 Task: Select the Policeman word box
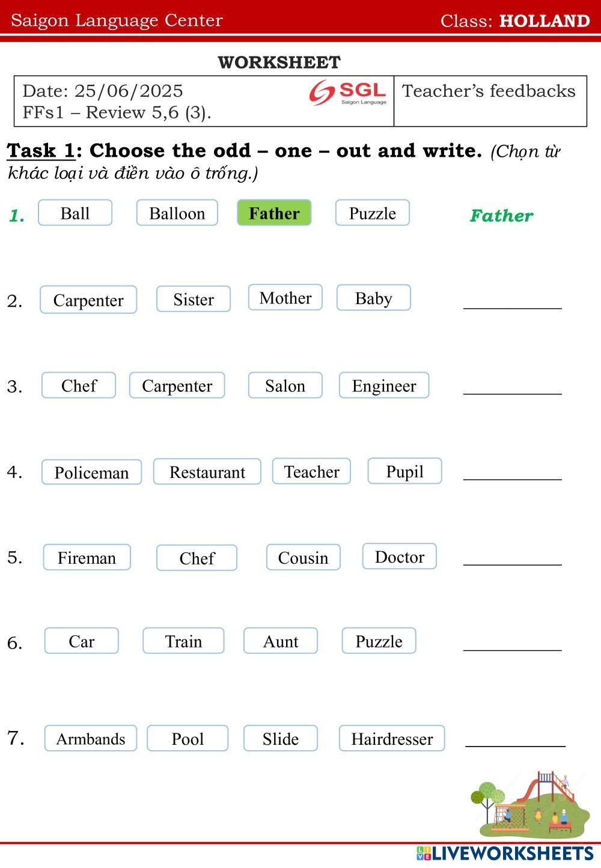coord(91,472)
